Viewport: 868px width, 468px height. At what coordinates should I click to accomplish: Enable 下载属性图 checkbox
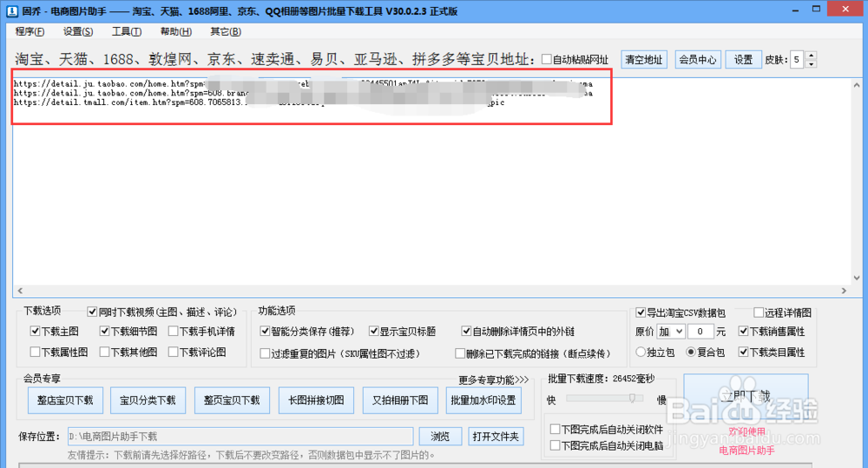[x=35, y=352]
